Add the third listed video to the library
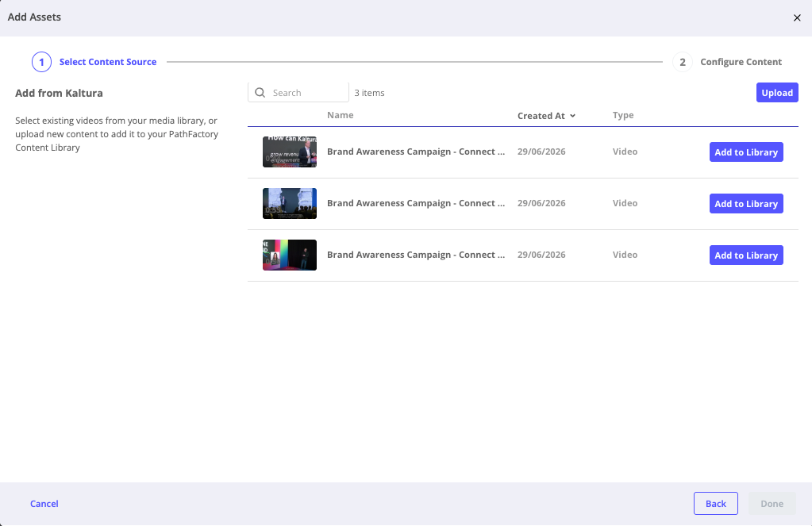This screenshot has height=526, width=812. (x=746, y=255)
